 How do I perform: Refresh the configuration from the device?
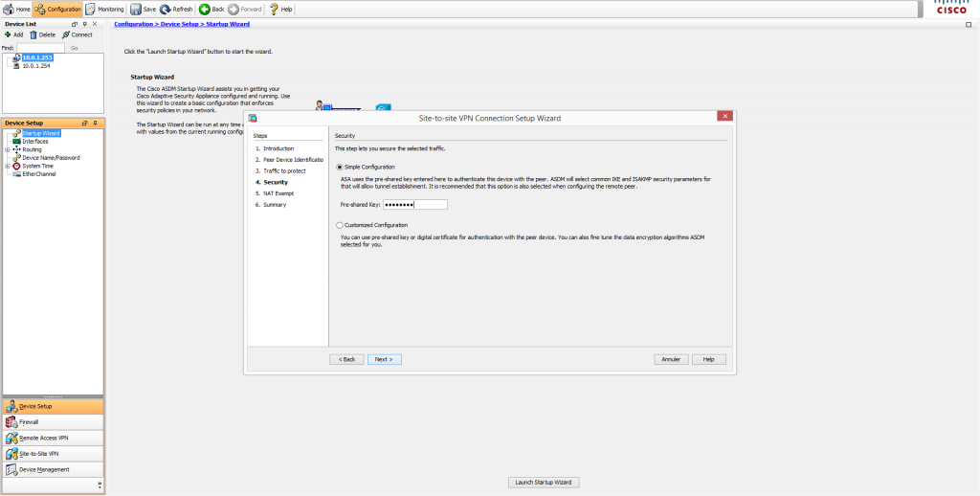177,9
